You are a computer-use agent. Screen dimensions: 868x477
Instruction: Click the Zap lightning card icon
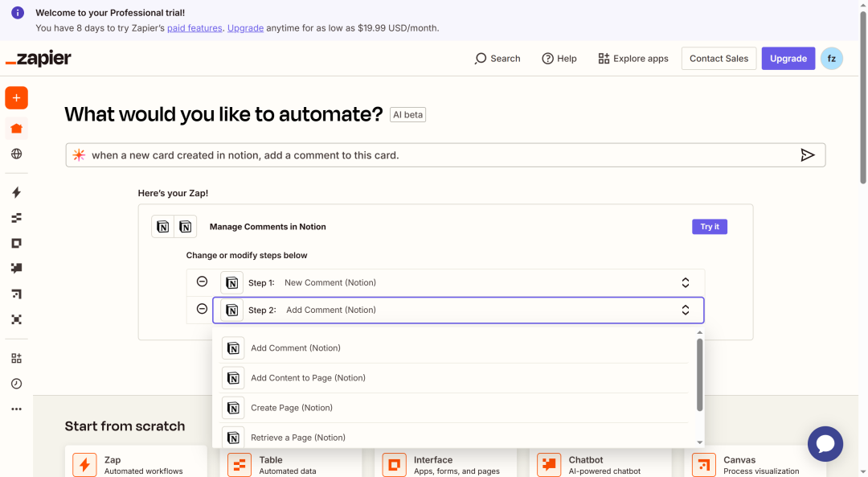[84, 465]
